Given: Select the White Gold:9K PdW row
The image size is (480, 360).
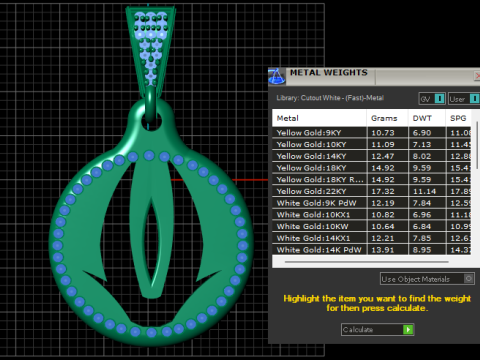Looking at the screenshot, I should point(372,203).
